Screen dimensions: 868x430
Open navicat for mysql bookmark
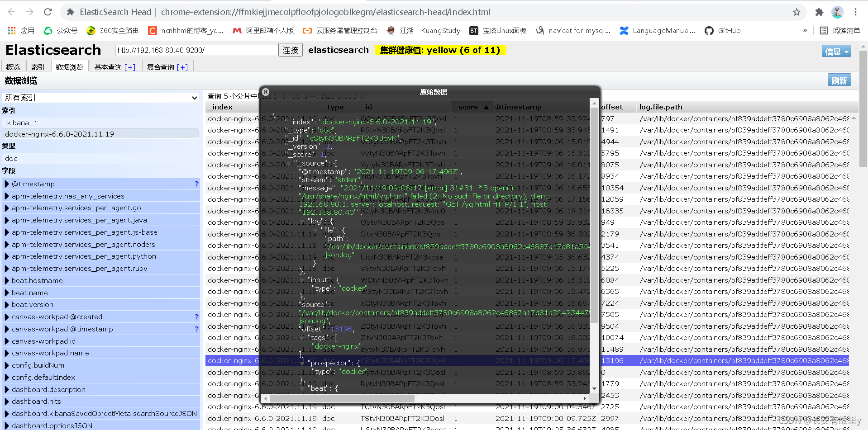pyautogui.click(x=573, y=30)
